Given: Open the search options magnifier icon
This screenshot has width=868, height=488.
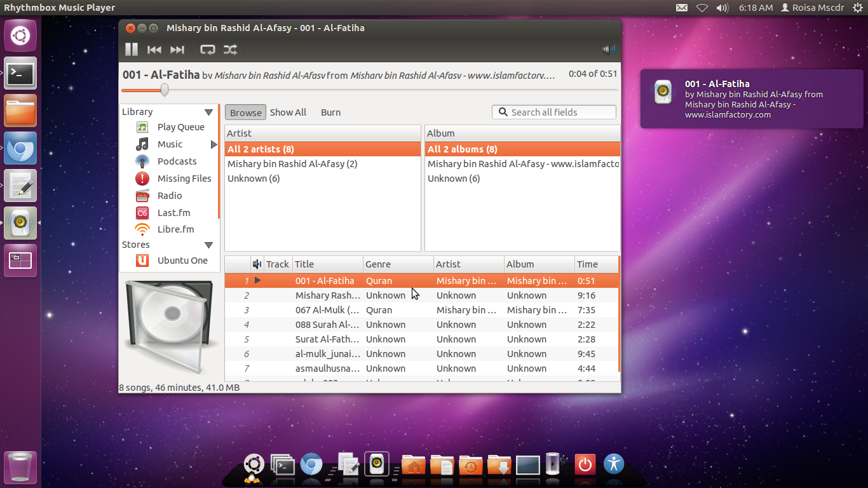Looking at the screenshot, I should pos(503,112).
